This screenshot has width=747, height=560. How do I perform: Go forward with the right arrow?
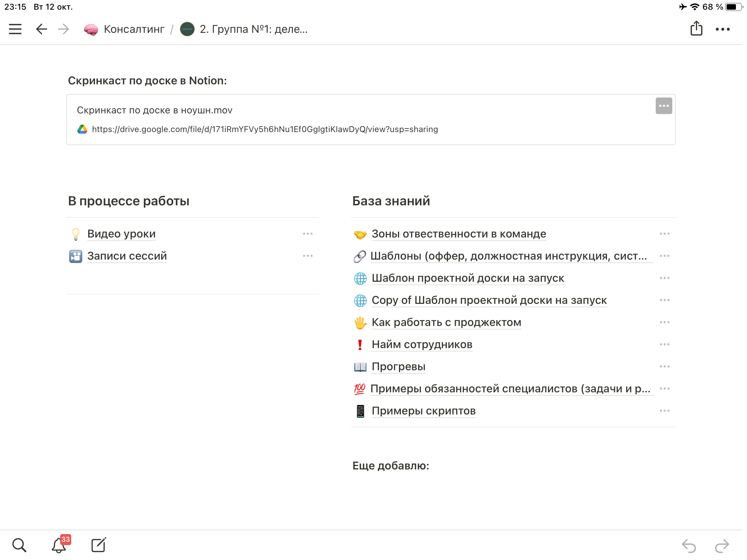point(64,29)
